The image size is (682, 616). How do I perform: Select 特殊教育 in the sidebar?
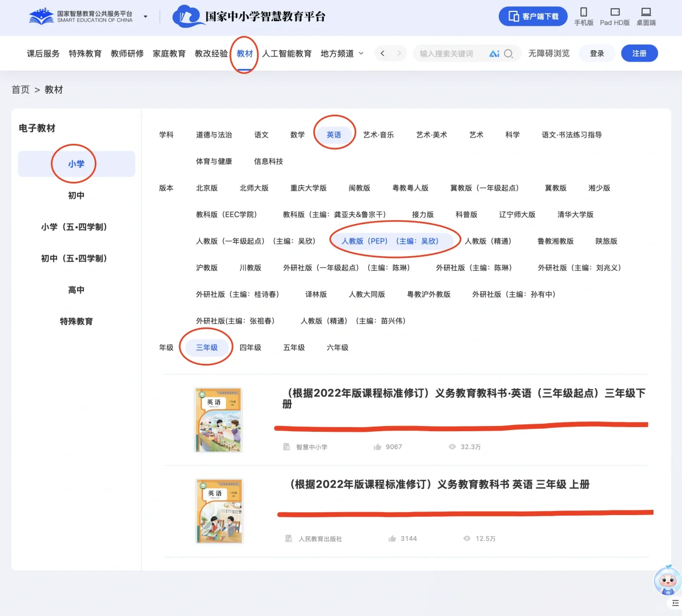(x=76, y=321)
